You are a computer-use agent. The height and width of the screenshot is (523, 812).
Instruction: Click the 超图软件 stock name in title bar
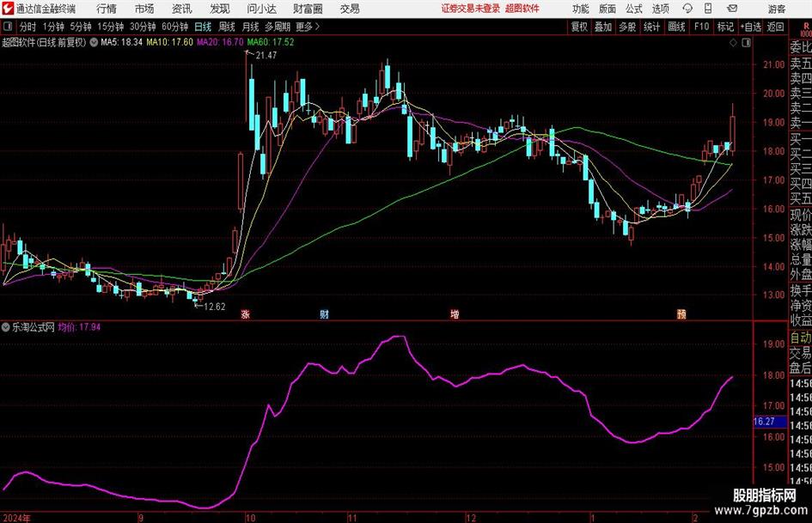click(522, 9)
